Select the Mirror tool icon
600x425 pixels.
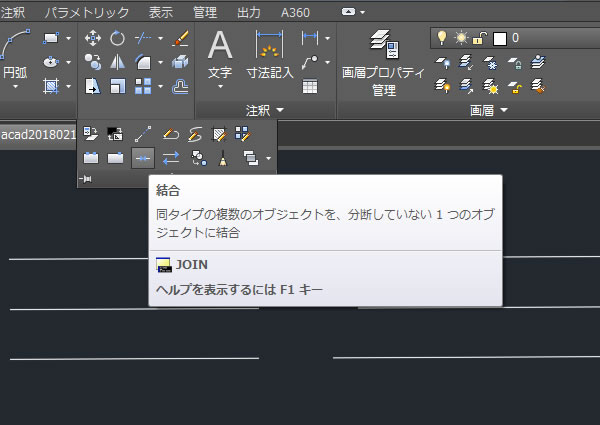[x=117, y=62]
